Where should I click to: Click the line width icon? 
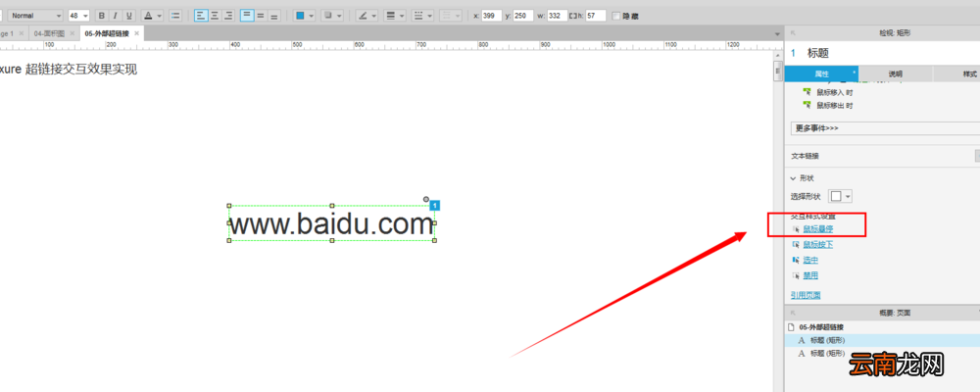390,16
